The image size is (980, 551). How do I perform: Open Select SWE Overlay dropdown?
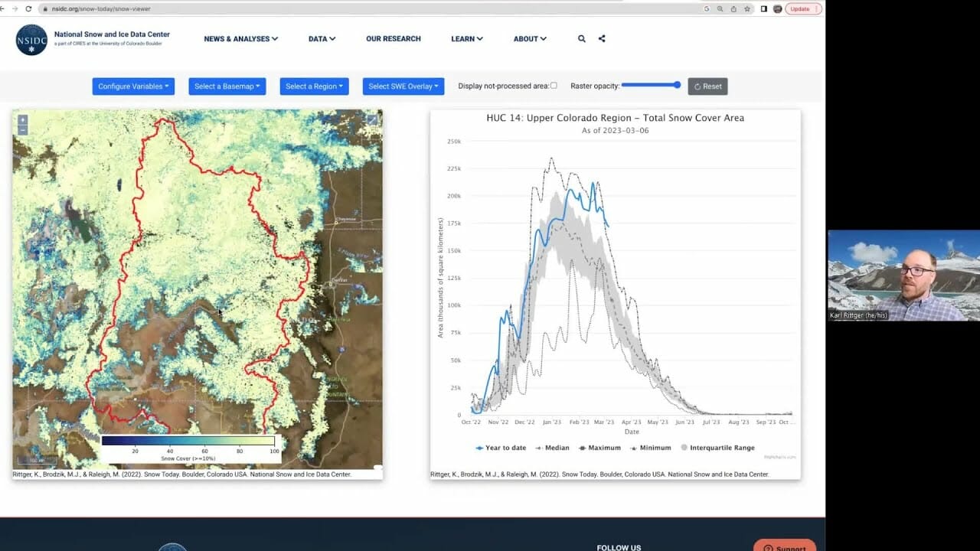(403, 86)
